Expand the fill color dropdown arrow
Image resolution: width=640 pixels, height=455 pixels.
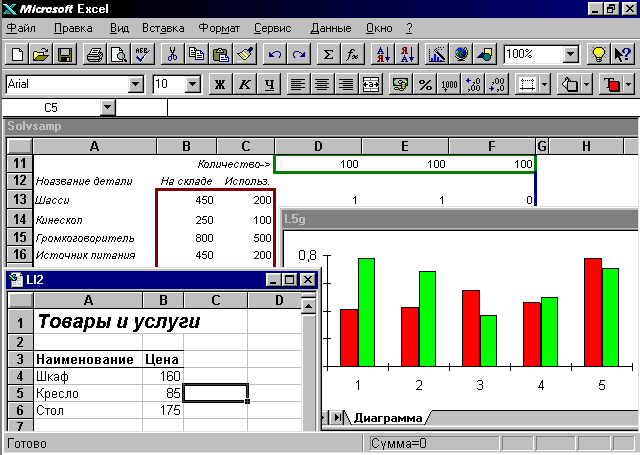(x=587, y=84)
